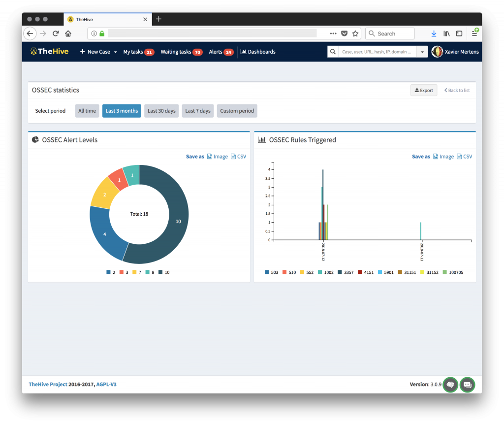Click the Export button
Viewport: 504px width, 425px height.
(424, 90)
